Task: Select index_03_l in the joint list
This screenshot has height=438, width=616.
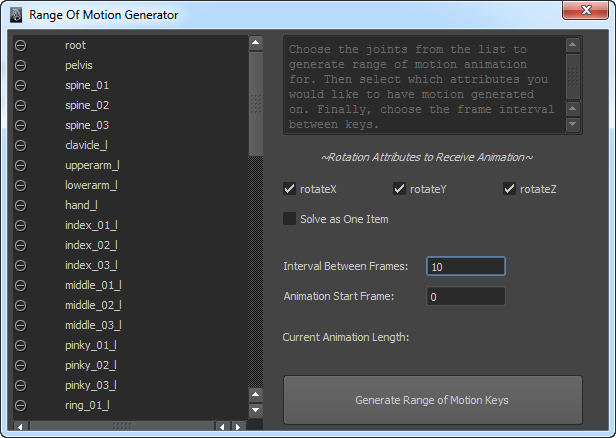Action: coord(92,266)
